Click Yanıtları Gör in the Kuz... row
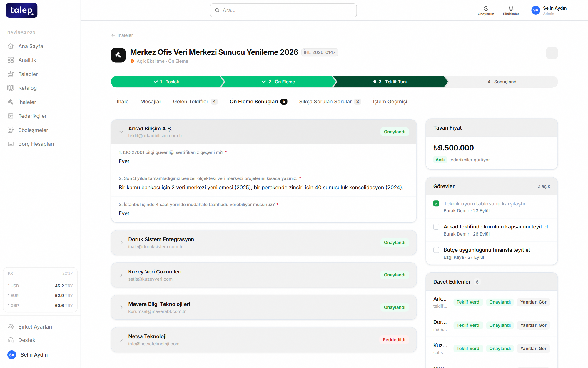This screenshot has height=368, width=588. tap(533, 349)
